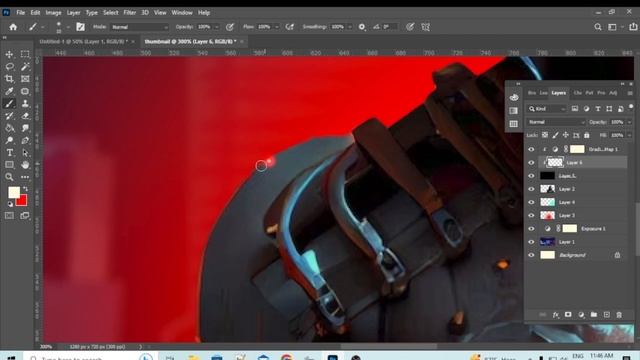
Task: Click the 300% zoom field in status bar
Action: click(x=46, y=347)
